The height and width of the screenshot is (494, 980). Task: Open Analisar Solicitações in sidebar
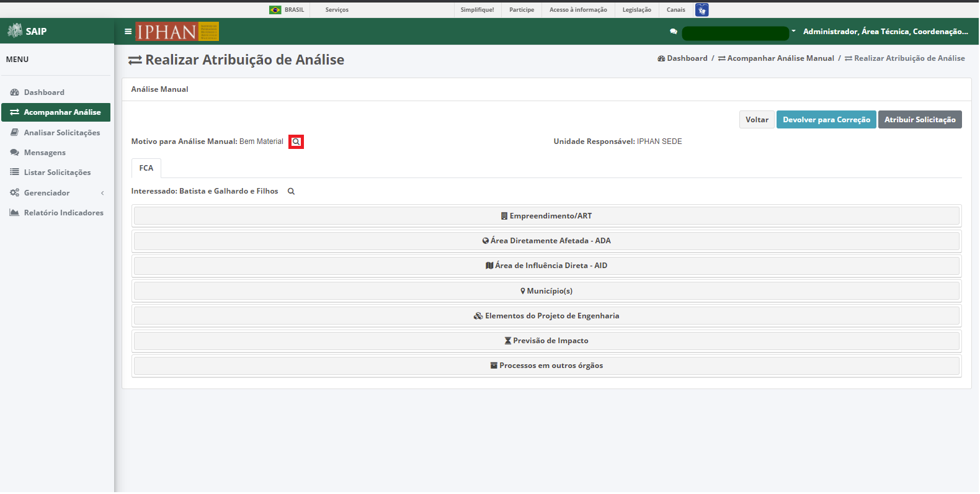(x=56, y=133)
